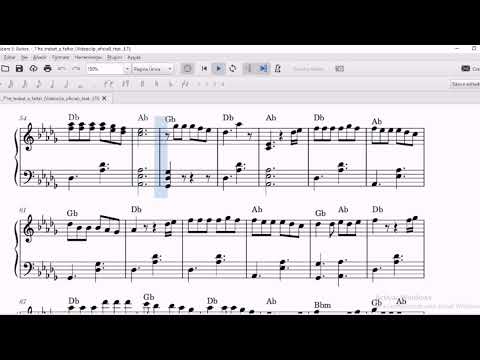Screen dimensions: 480x360
Task: Open the zoom level dropdown showing 150%
Action: 108,69
